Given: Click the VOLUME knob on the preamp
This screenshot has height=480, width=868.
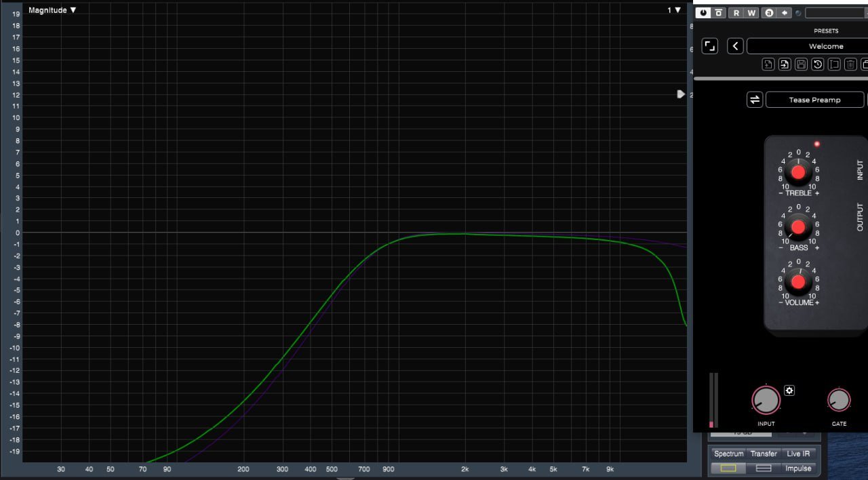Looking at the screenshot, I should click(x=798, y=281).
